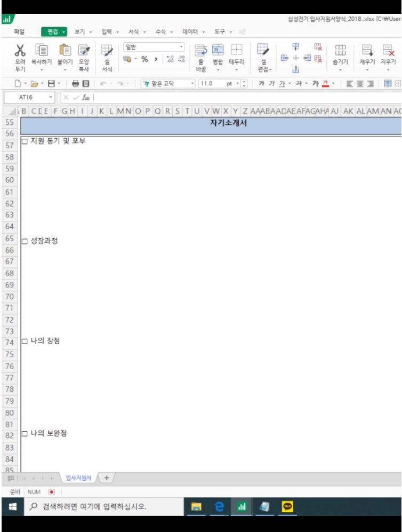Click the 지우기 clear icon
Screen dimensions: 402x532
[388, 51]
